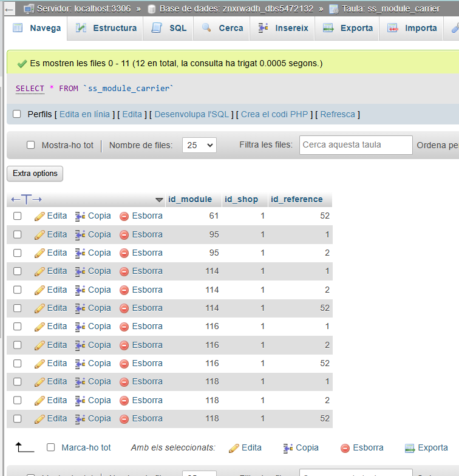
Task: Click Edita pencil icon for row 114 reference 1
Action: 39,271
